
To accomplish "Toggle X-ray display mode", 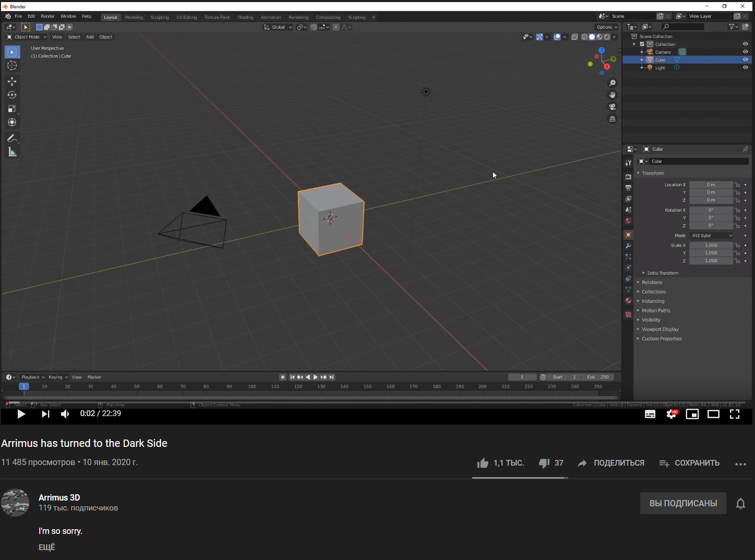I will point(574,36).
